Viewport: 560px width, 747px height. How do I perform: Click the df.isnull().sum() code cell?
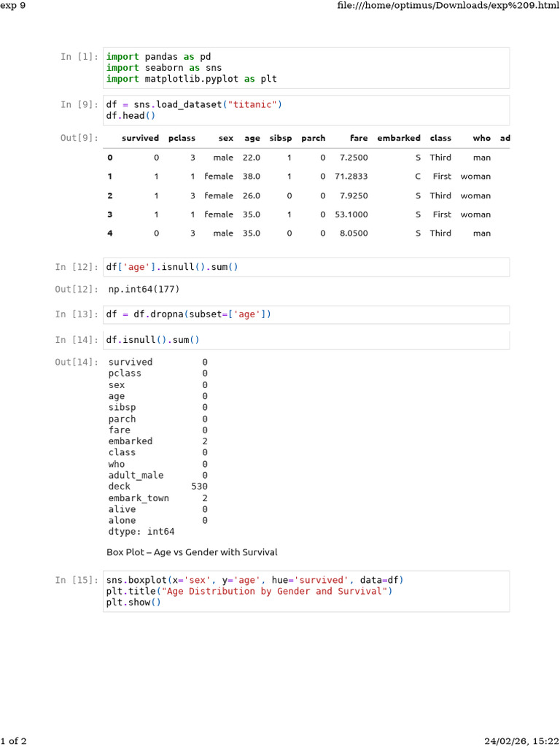(306, 340)
